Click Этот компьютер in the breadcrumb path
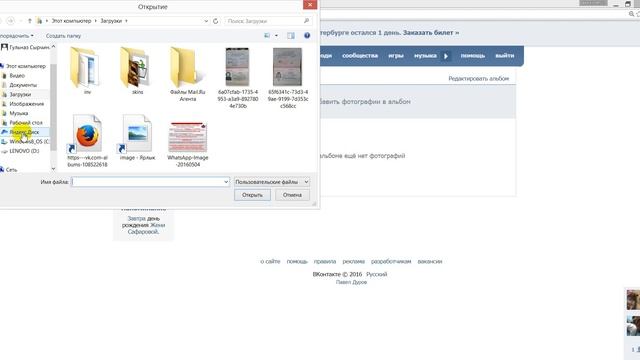This screenshot has height=360, width=640. (x=71, y=21)
